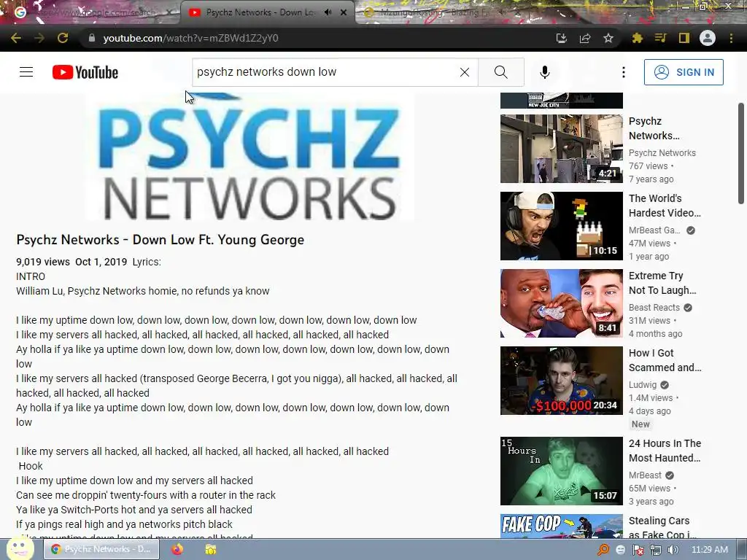Screen dimensions: 747x560
Task: Open the Beast Reacts channel name
Action: [654, 307]
